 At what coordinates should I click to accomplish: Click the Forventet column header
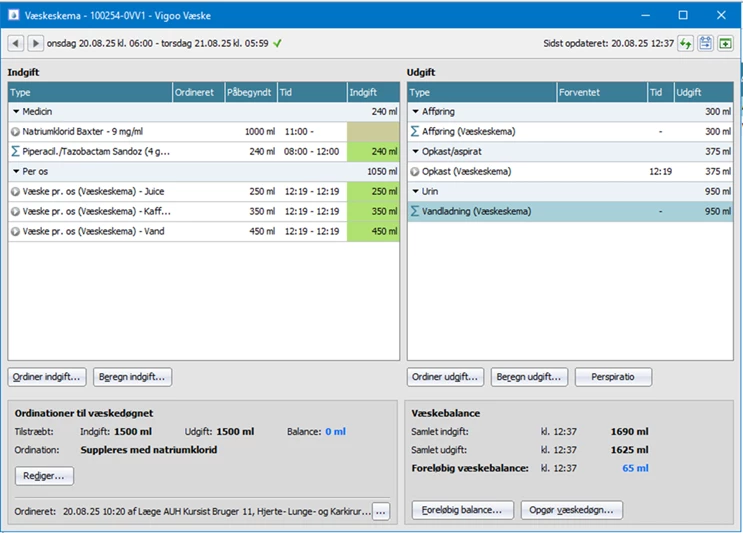click(600, 92)
